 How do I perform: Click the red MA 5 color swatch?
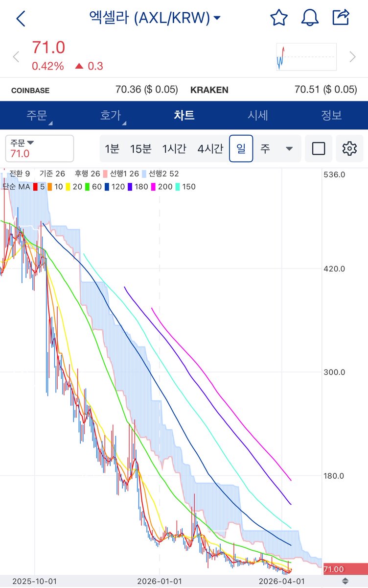(x=35, y=187)
